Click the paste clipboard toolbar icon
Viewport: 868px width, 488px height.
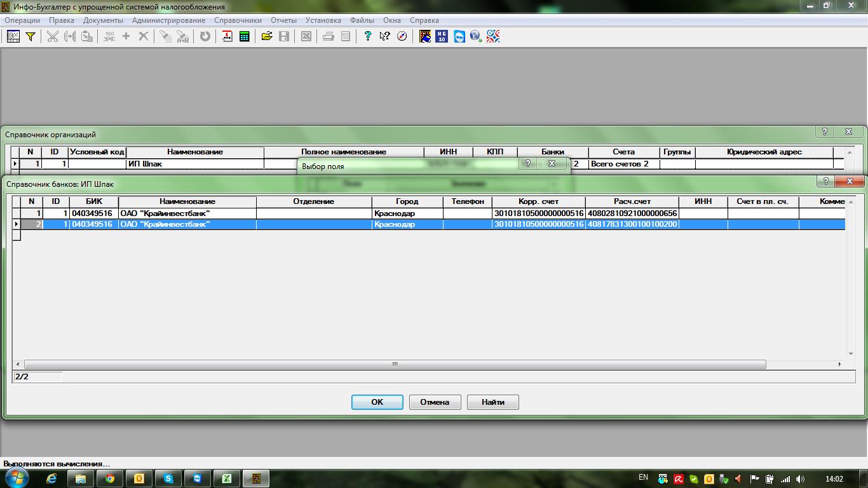tap(87, 36)
